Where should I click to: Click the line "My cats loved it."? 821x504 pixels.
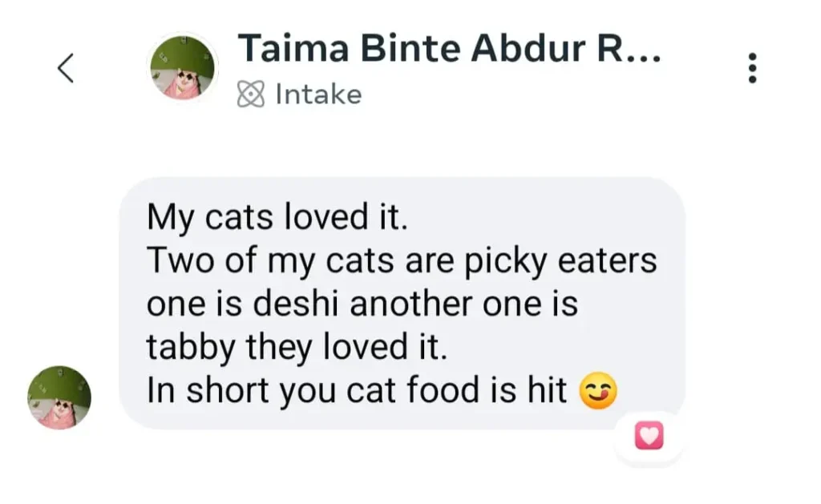(x=277, y=218)
